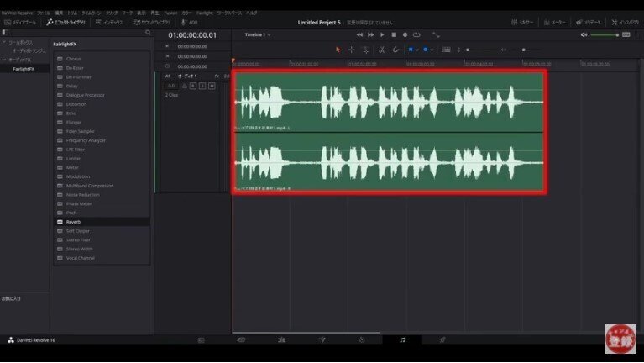Open the ワークスペース menu

[x=229, y=13]
